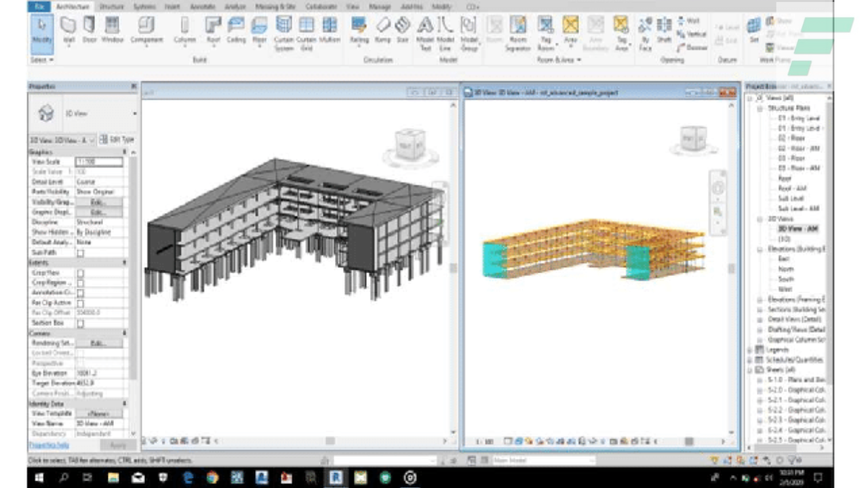Screen dimensions: 868x488
Task: Select the Area tool
Action: (571, 31)
